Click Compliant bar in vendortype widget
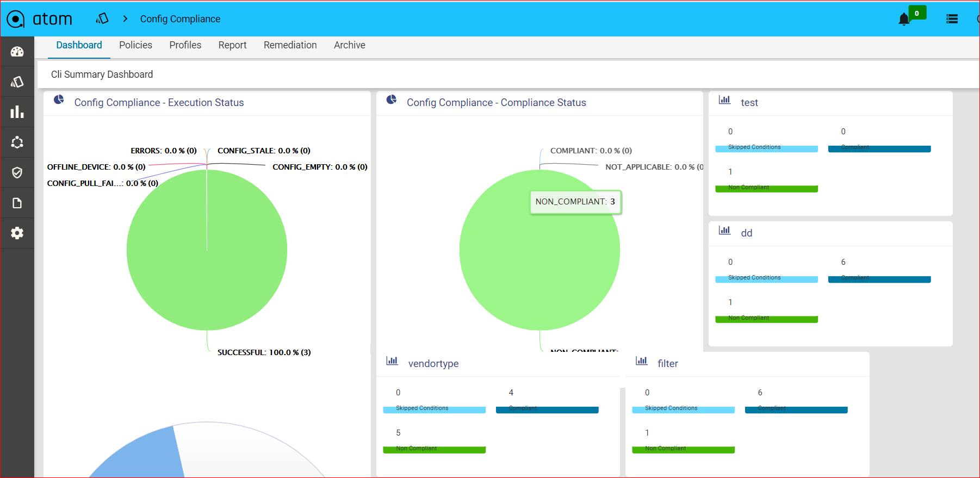Viewport: 980px width, 478px height. point(547,409)
